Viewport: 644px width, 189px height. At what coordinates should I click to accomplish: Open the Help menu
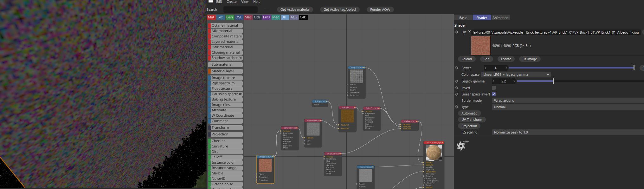257,2
